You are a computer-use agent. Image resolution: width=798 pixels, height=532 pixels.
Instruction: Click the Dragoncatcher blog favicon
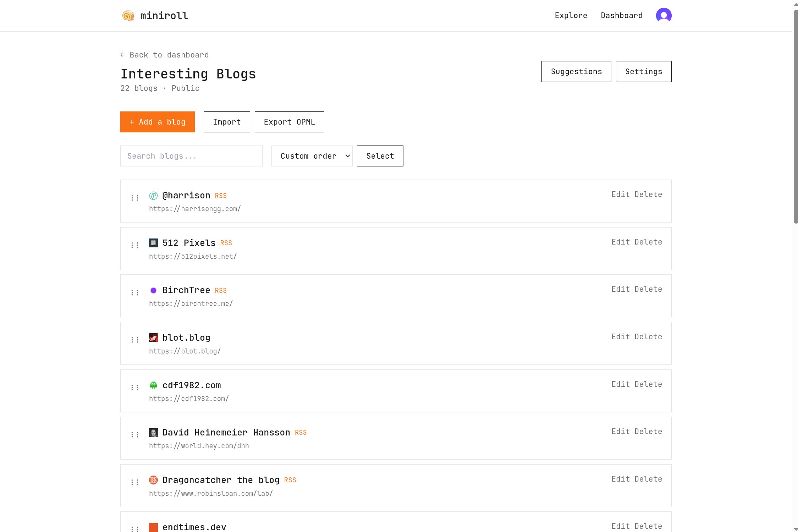coord(153,480)
